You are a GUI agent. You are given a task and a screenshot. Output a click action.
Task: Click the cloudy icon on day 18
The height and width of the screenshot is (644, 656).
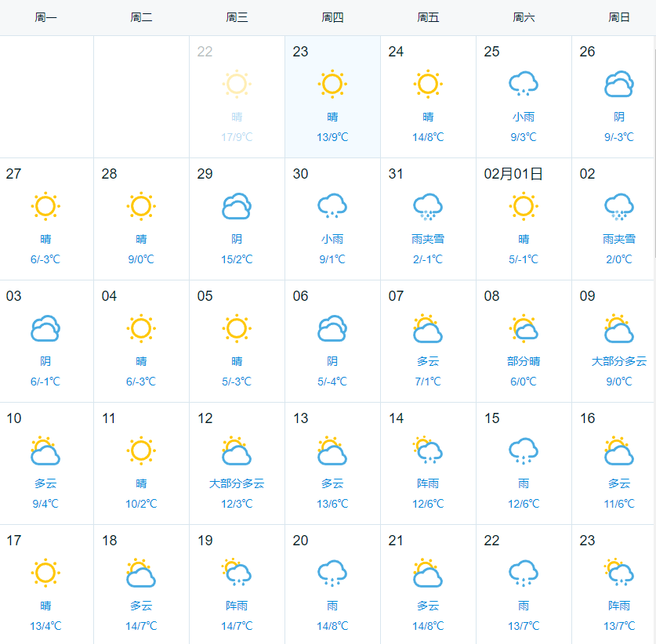141,573
